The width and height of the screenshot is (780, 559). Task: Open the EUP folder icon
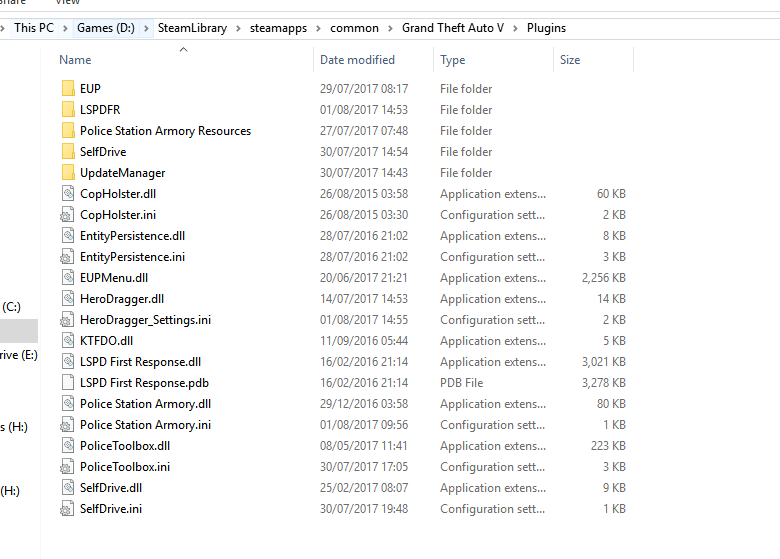pos(68,89)
